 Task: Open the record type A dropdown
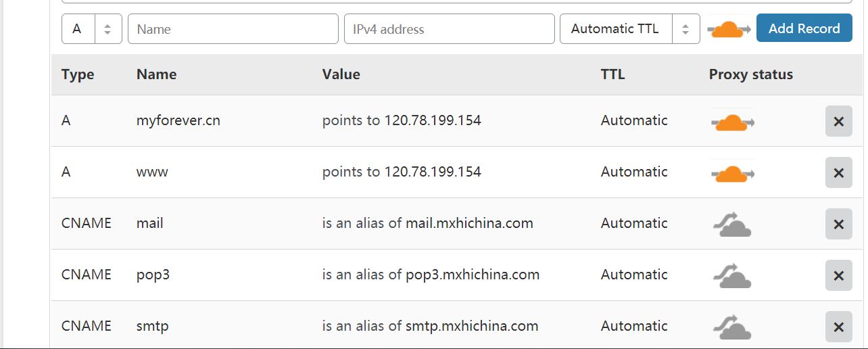(92, 29)
